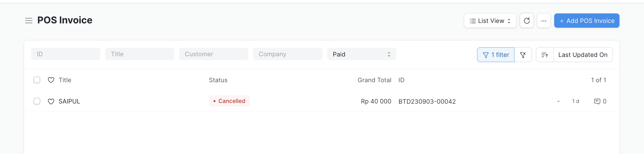The width and height of the screenshot is (644, 154).
Task: Open the SAIPUL invoice title link
Action: pyautogui.click(x=69, y=101)
